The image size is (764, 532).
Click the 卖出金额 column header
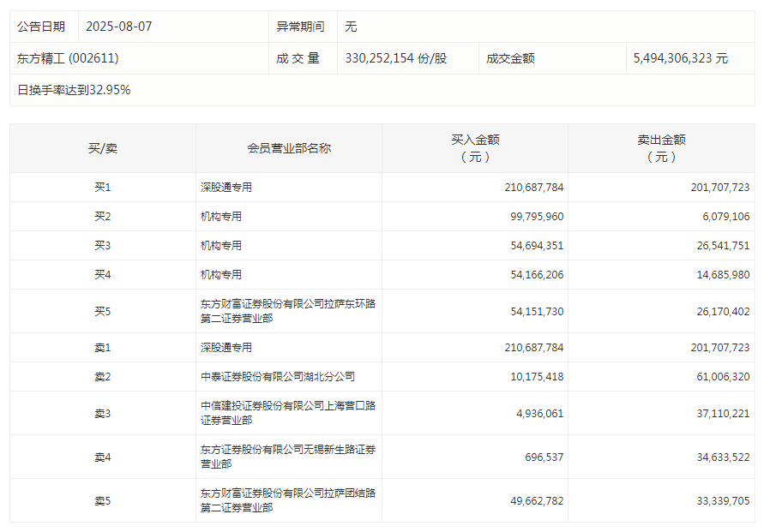pyautogui.click(x=662, y=148)
